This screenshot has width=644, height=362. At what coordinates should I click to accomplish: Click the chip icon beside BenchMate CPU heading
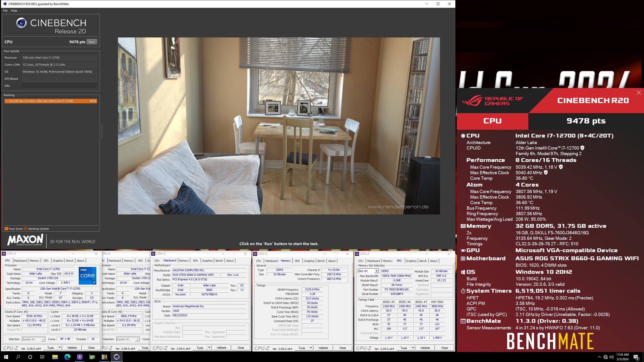pyautogui.click(x=463, y=136)
